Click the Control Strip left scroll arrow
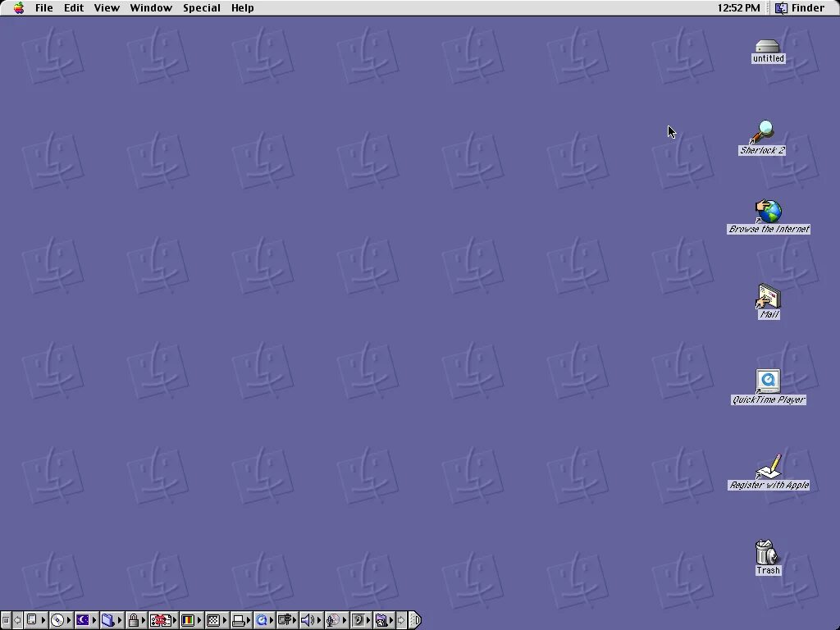The width and height of the screenshot is (840, 630). 17,620
